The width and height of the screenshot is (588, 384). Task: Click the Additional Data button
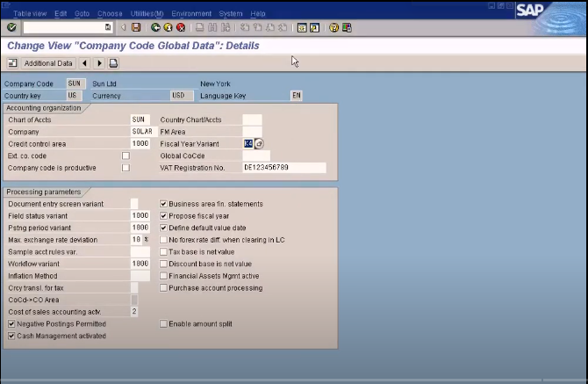click(48, 63)
